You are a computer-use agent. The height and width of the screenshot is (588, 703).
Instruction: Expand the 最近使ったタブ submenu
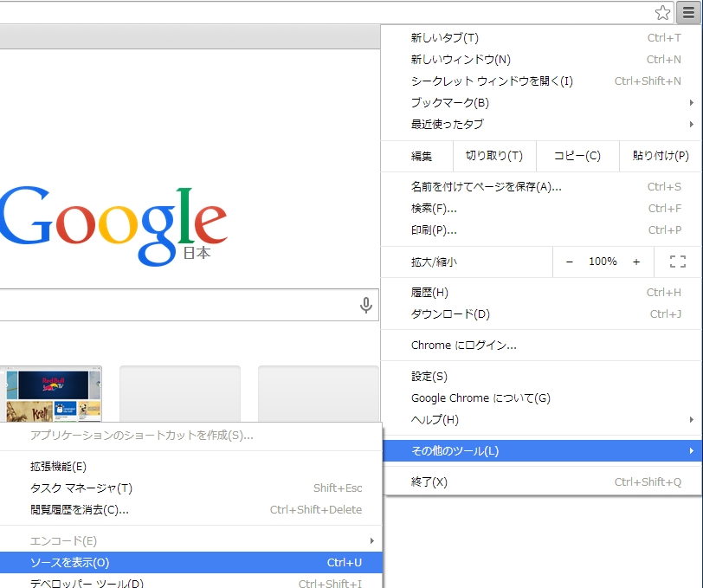pyautogui.click(x=542, y=124)
